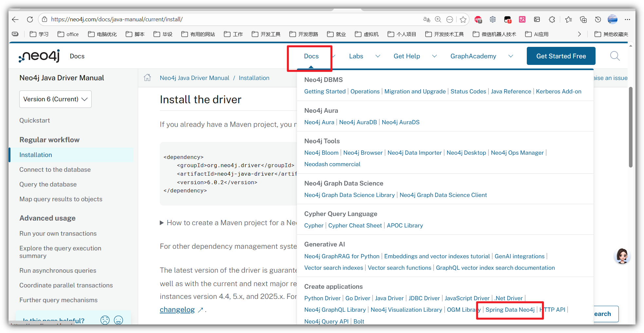
Task: Open the 开发工具 bookmarks folder
Action: pos(266,34)
